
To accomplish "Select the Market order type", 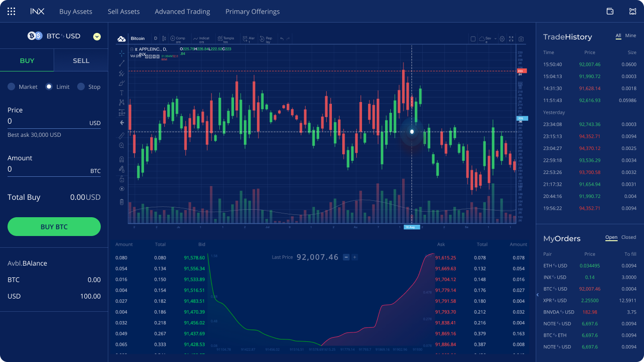I will 11,87.
